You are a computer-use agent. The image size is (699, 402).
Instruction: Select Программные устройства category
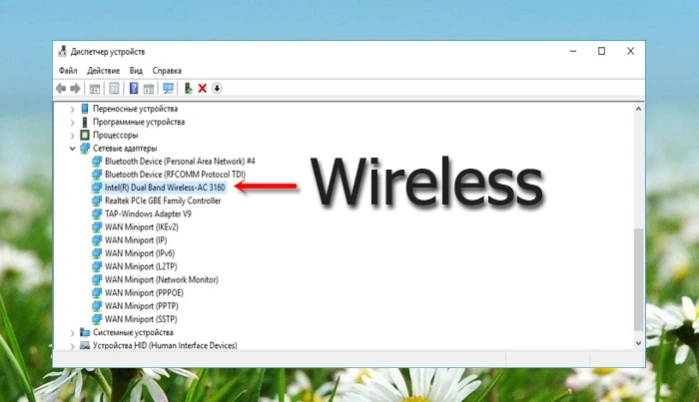(x=139, y=122)
